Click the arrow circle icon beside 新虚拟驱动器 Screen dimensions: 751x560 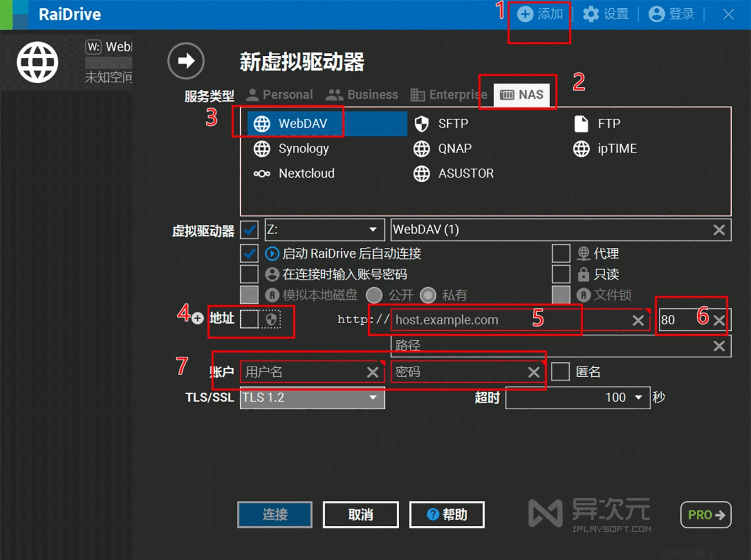click(x=186, y=60)
